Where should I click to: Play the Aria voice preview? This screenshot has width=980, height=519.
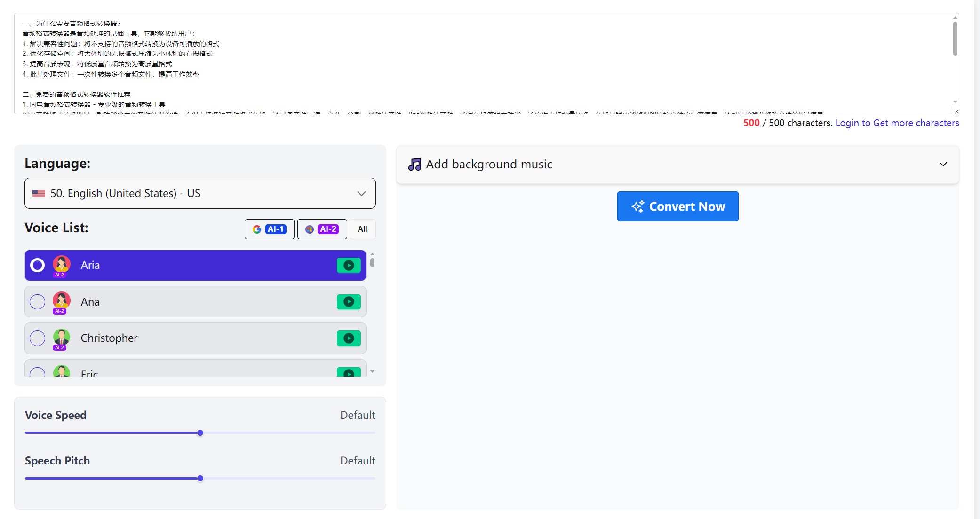click(349, 265)
